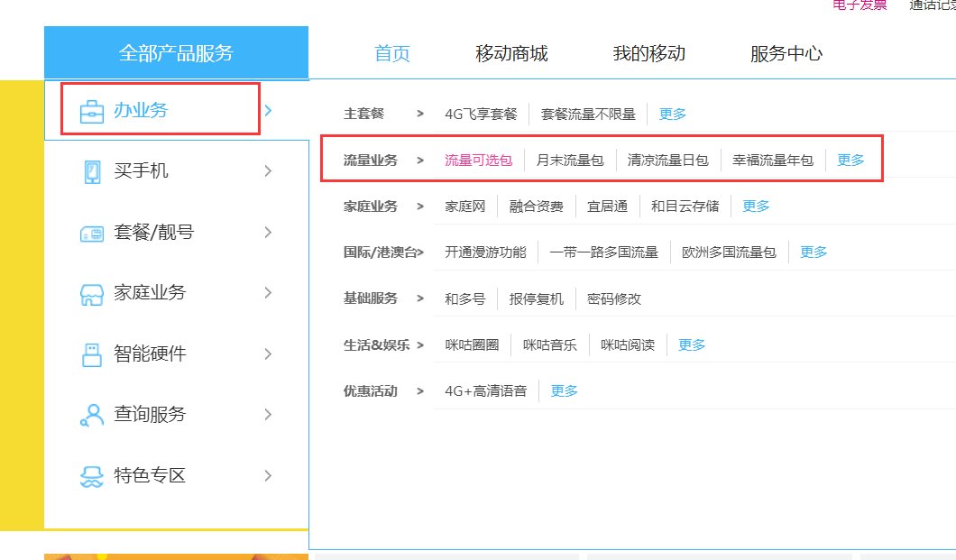
Task: Click the 家庭业务 heading in the submenu panel
Action: click(370, 207)
